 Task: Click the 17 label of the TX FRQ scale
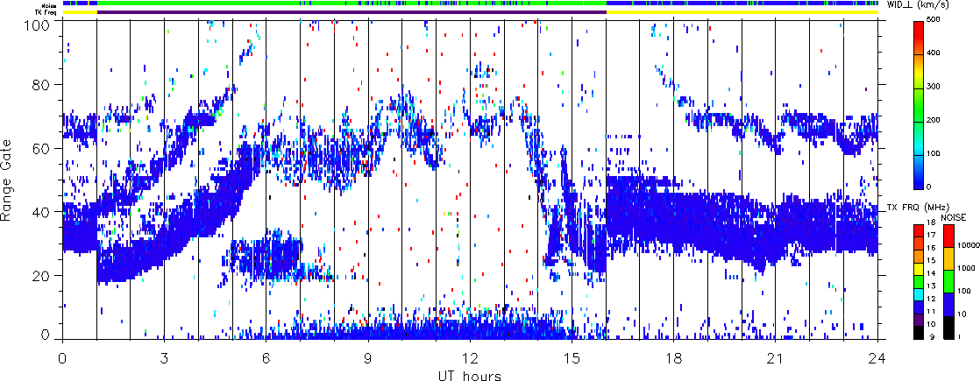click(931, 235)
